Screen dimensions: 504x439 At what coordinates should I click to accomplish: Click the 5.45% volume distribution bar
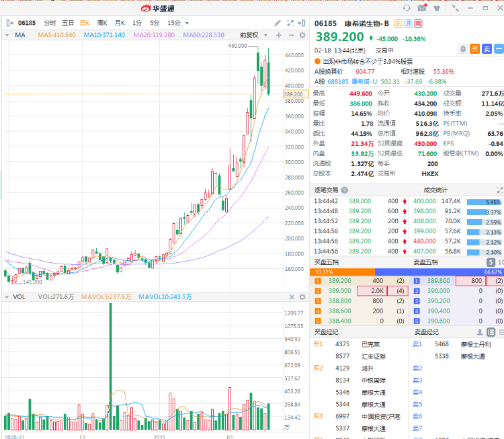pos(484,202)
